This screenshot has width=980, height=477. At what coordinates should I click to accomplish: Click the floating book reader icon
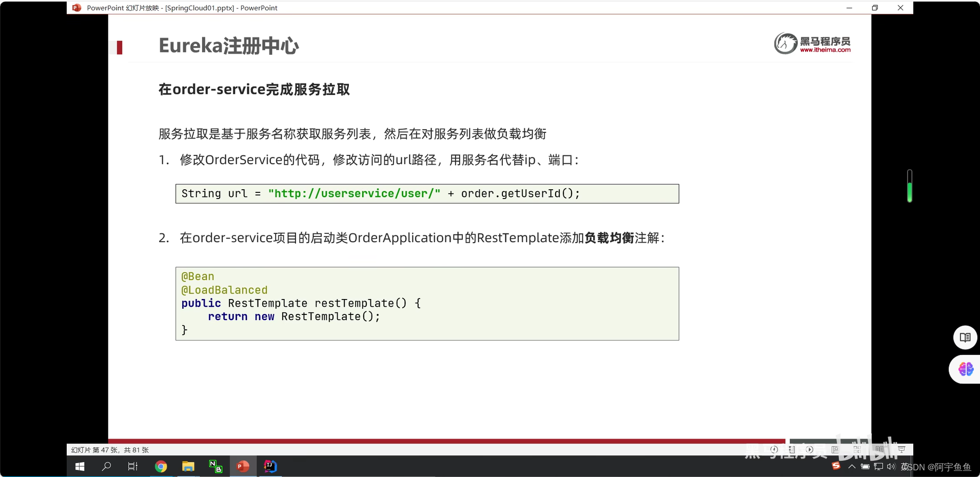pos(965,337)
